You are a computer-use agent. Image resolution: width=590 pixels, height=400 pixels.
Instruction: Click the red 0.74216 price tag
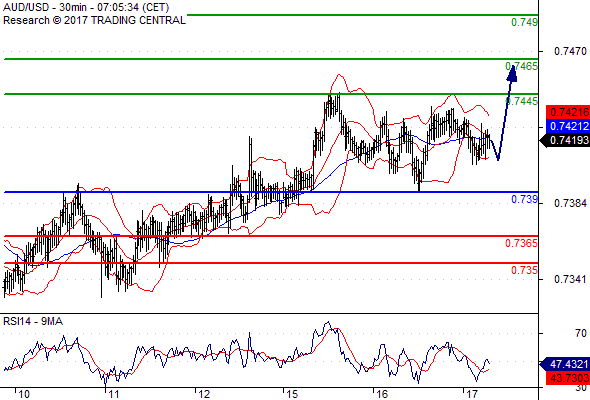[568, 112]
